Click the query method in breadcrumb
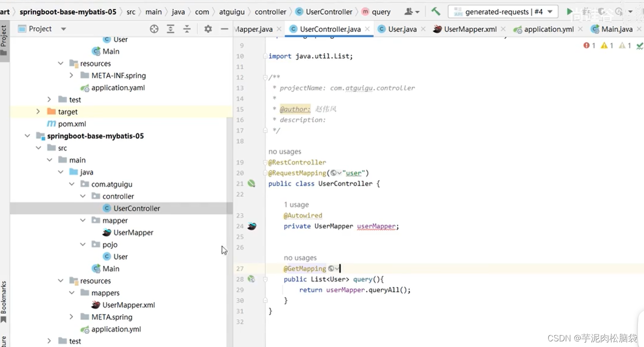The width and height of the screenshot is (644, 347). [376, 12]
